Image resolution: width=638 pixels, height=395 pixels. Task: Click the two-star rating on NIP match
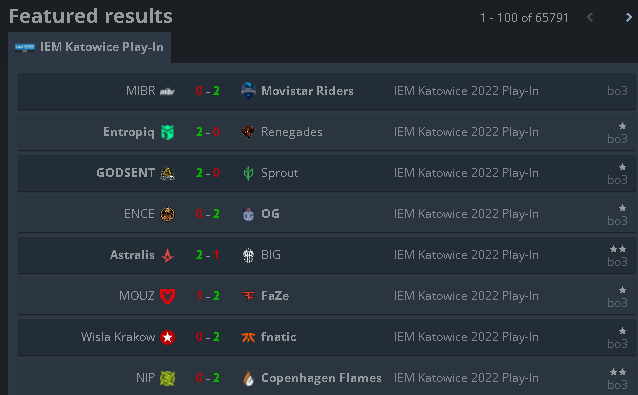618,372
